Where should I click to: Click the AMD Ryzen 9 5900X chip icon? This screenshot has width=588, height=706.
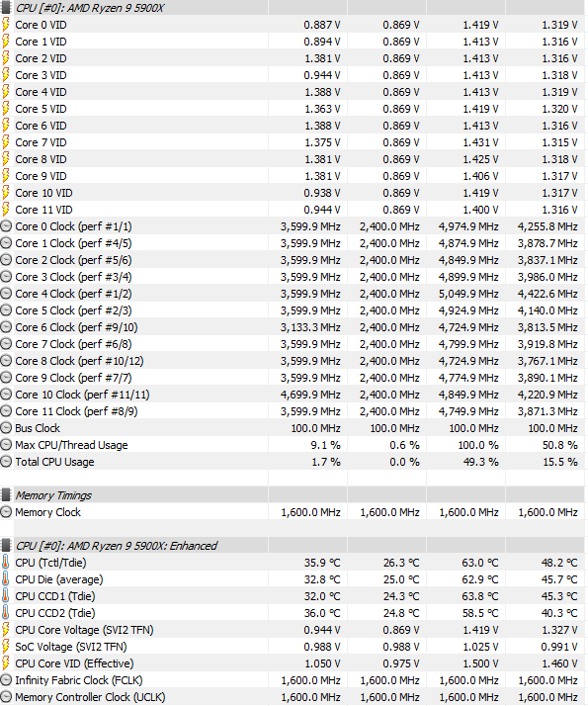tap(6, 8)
